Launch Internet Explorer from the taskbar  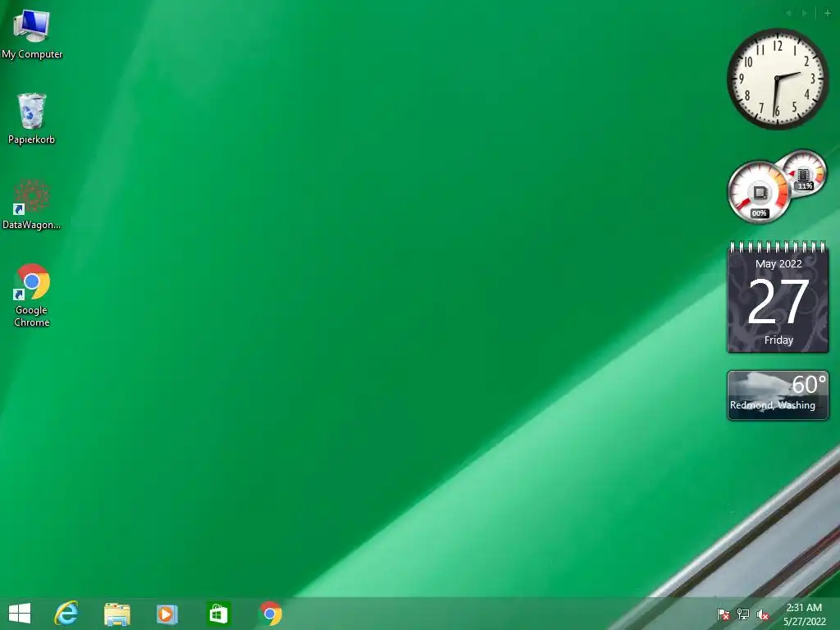[66, 614]
